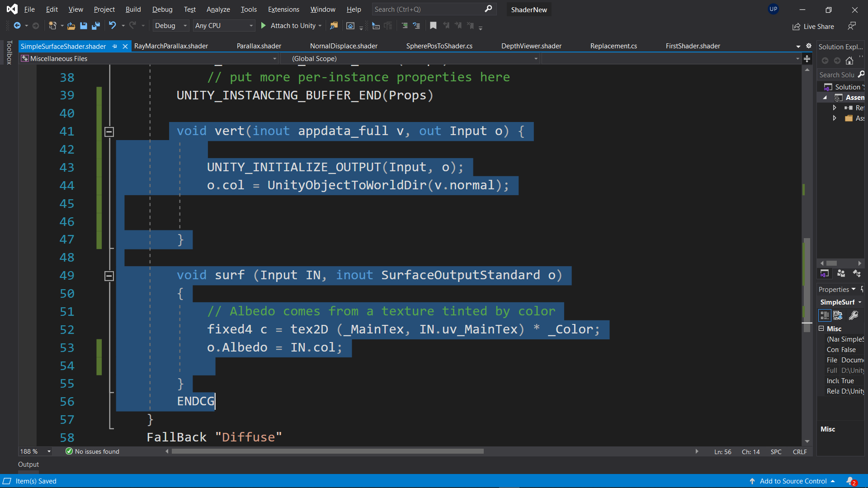
Task: Collapse the vert function code fold
Action: [x=109, y=131]
